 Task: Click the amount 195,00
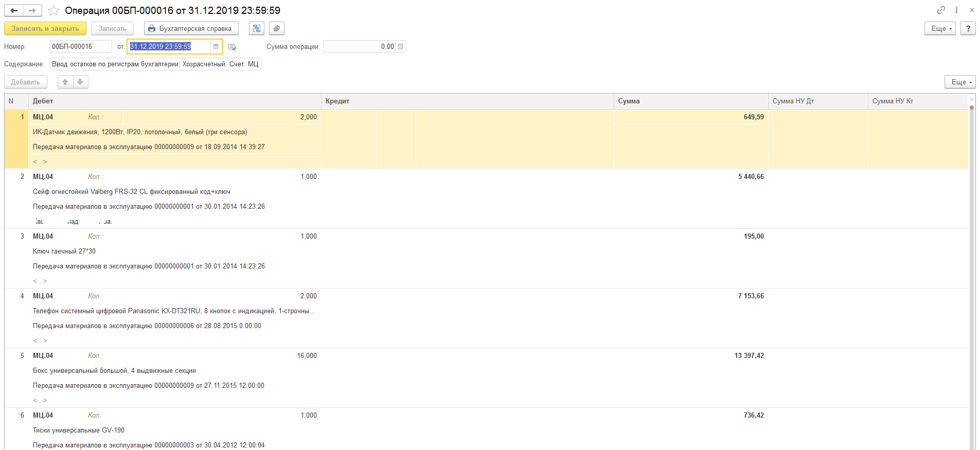tap(754, 237)
